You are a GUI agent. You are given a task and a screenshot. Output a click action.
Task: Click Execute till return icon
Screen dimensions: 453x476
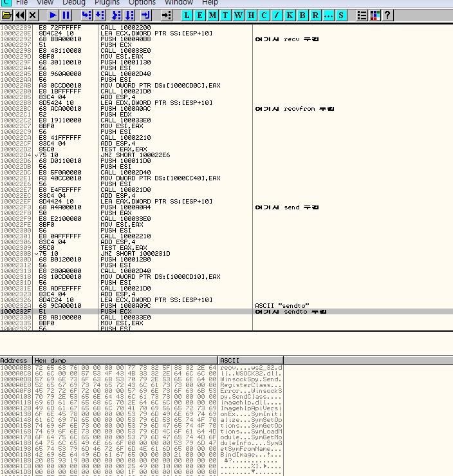(x=145, y=15)
